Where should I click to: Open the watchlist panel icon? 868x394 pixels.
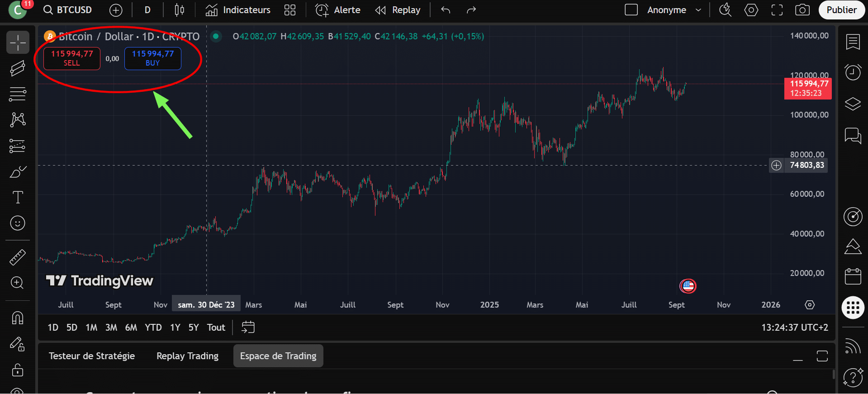click(853, 42)
